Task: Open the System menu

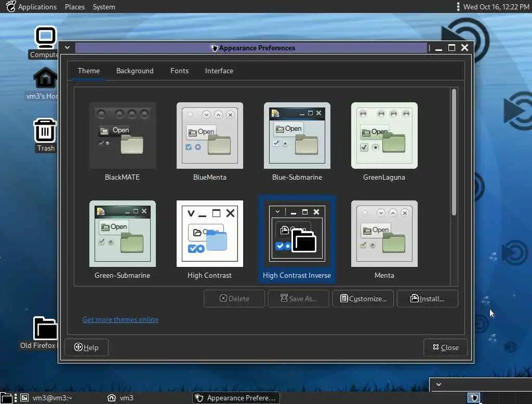Action: point(104,7)
